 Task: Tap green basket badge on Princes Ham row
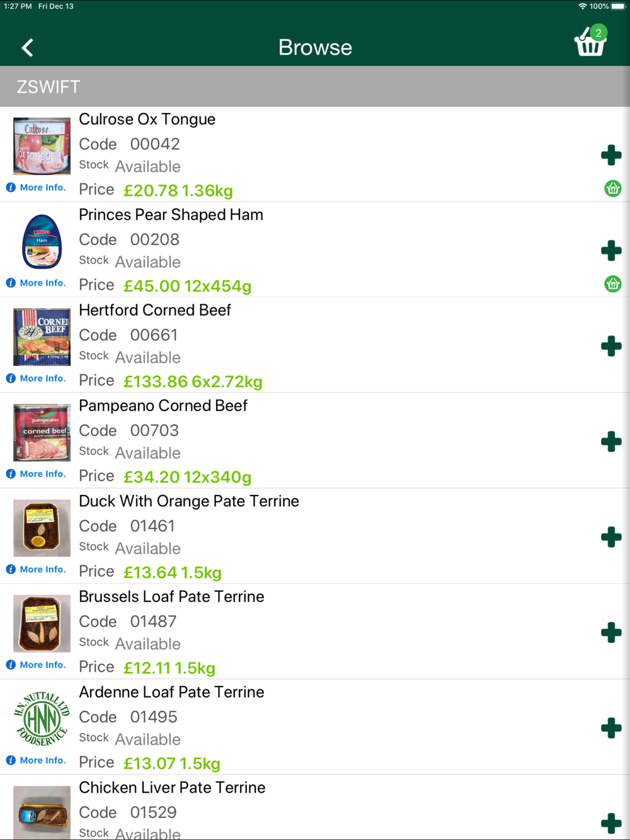click(x=613, y=284)
